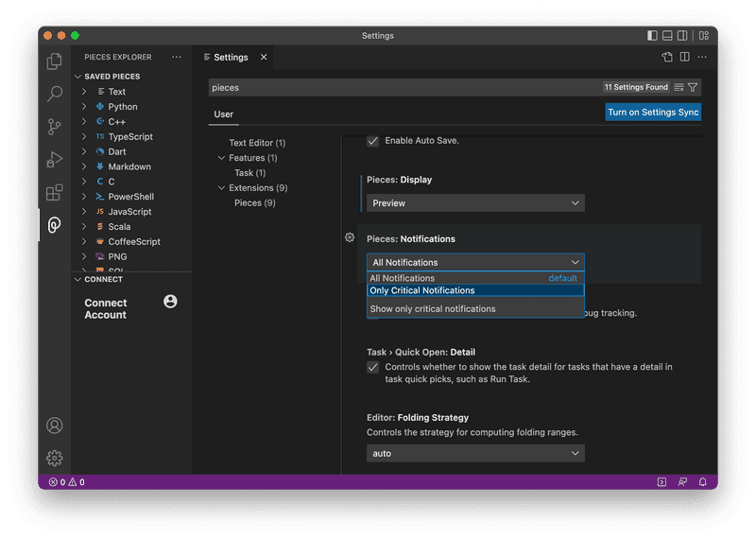This screenshot has height=540, width=756.
Task: Open the Extensions view
Action: click(55, 192)
